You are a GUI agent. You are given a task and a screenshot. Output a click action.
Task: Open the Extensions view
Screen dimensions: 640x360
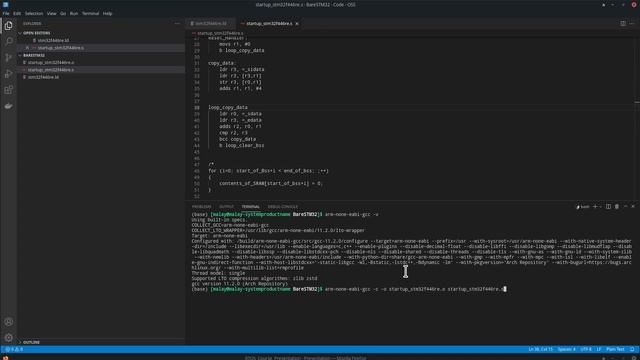click(9, 90)
